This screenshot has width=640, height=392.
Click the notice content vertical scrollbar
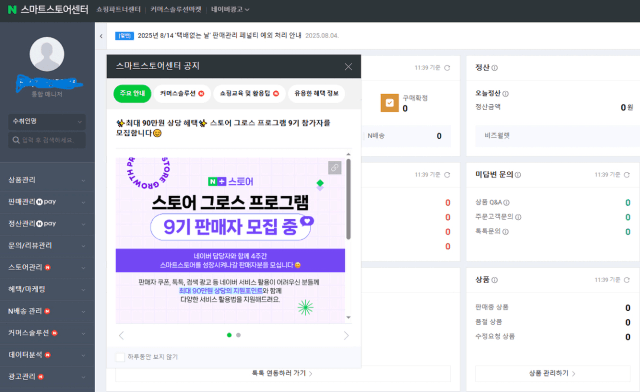pyautogui.click(x=349, y=199)
